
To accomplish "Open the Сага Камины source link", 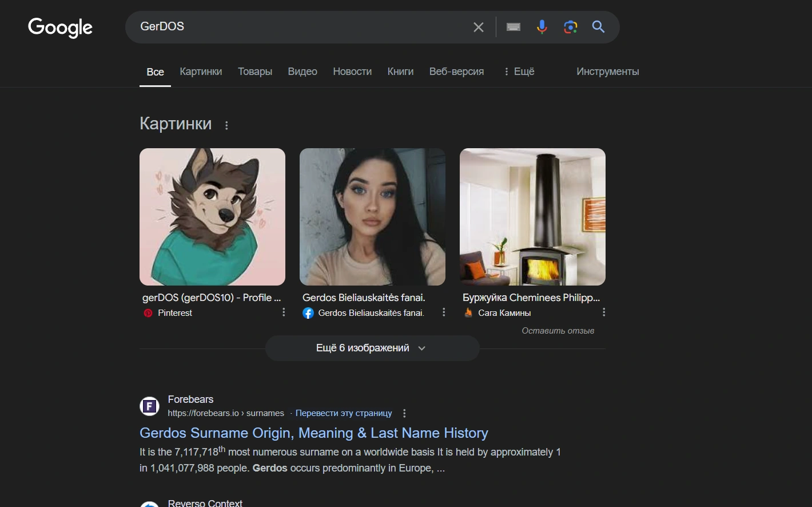I will coord(504,313).
